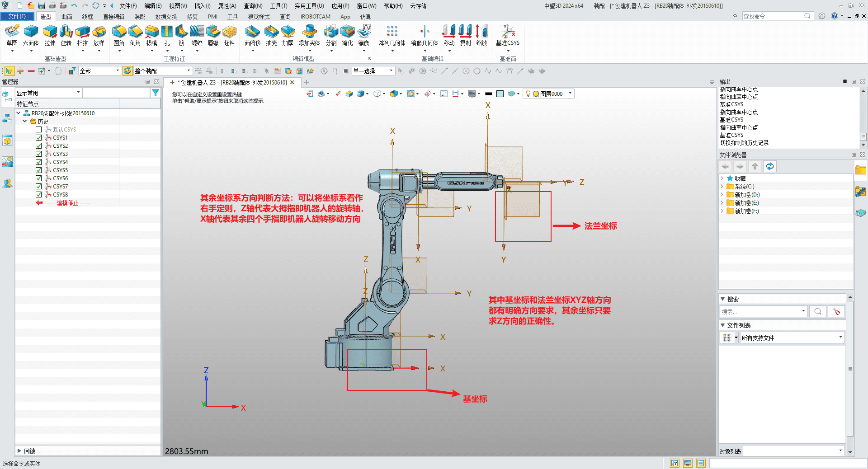Select the 镜像几何体 mirror tool
868x469 pixels.
[x=425, y=35]
